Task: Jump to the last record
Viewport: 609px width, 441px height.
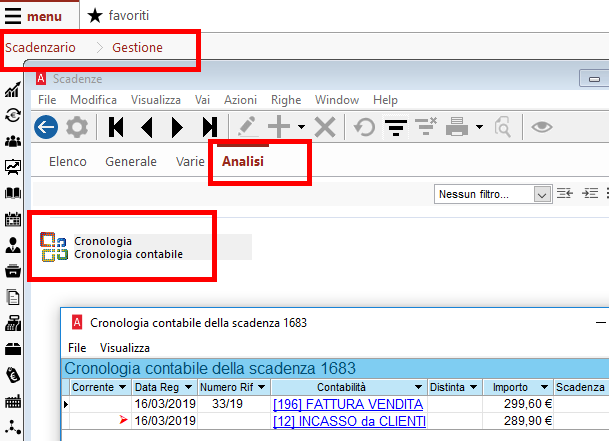Action: pyautogui.click(x=210, y=127)
